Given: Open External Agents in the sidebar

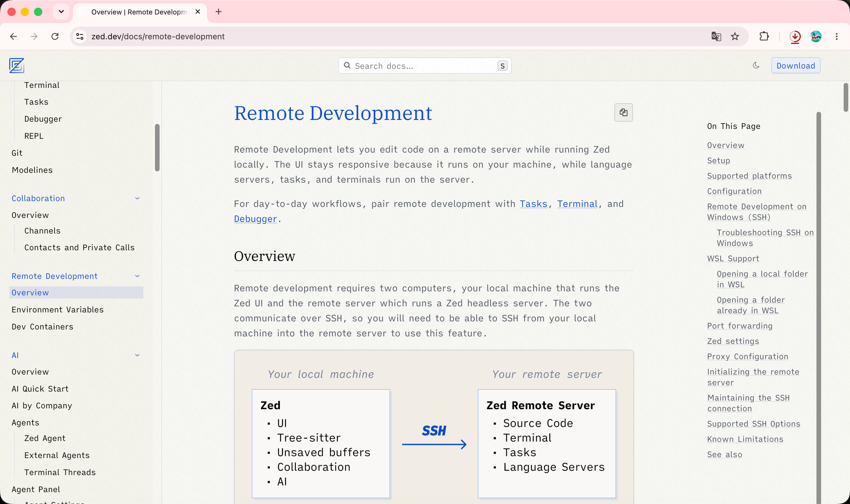Looking at the screenshot, I should (57, 455).
